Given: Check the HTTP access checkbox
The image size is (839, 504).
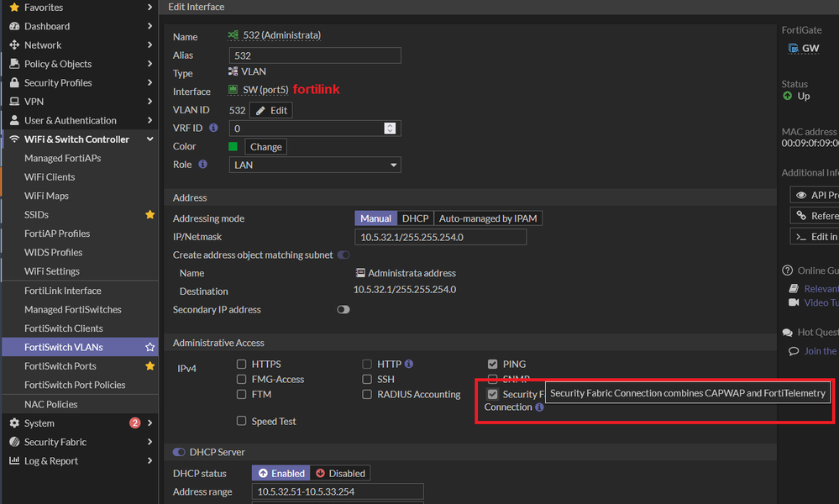Looking at the screenshot, I should coord(367,364).
